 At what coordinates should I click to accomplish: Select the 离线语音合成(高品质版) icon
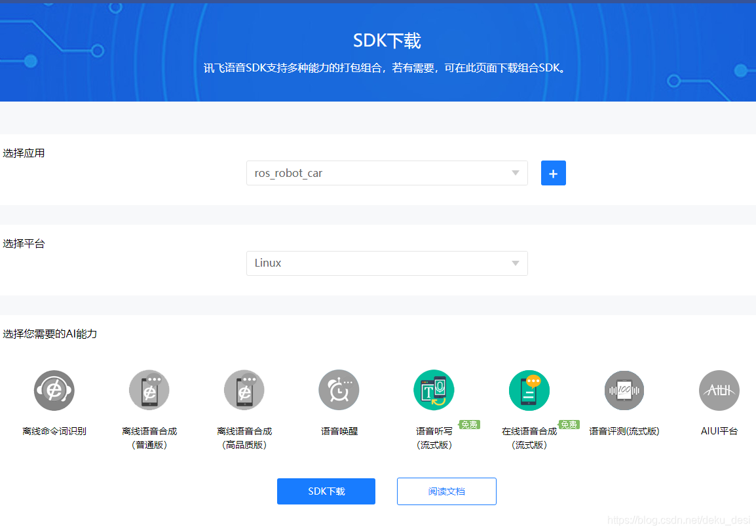(x=244, y=390)
